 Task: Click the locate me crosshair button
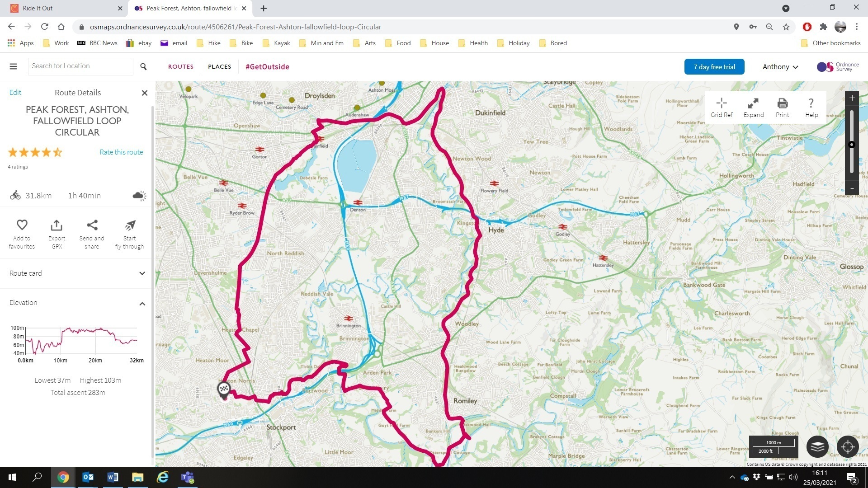point(848,447)
